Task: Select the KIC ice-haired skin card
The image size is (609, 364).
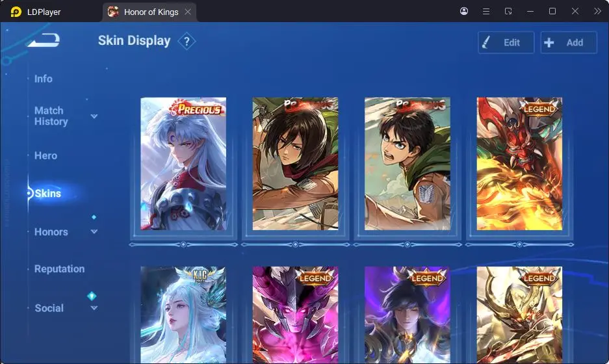Action: (183, 315)
